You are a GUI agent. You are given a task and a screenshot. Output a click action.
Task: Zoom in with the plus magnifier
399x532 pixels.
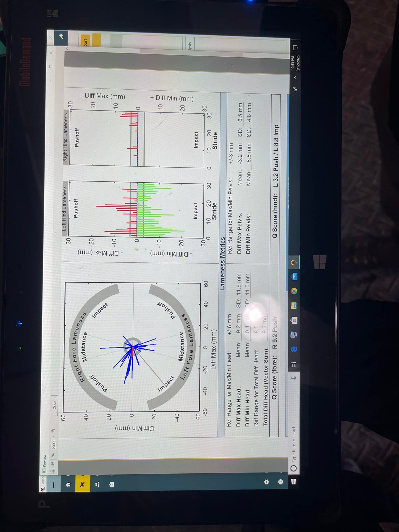coord(52,455)
